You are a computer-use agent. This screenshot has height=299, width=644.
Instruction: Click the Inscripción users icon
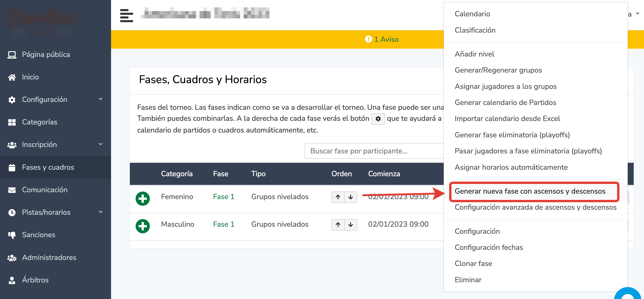[12, 145]
